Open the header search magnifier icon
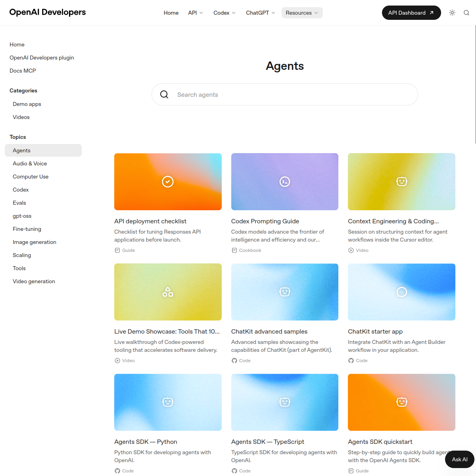476x476 pixels. (x=466, y=13)
